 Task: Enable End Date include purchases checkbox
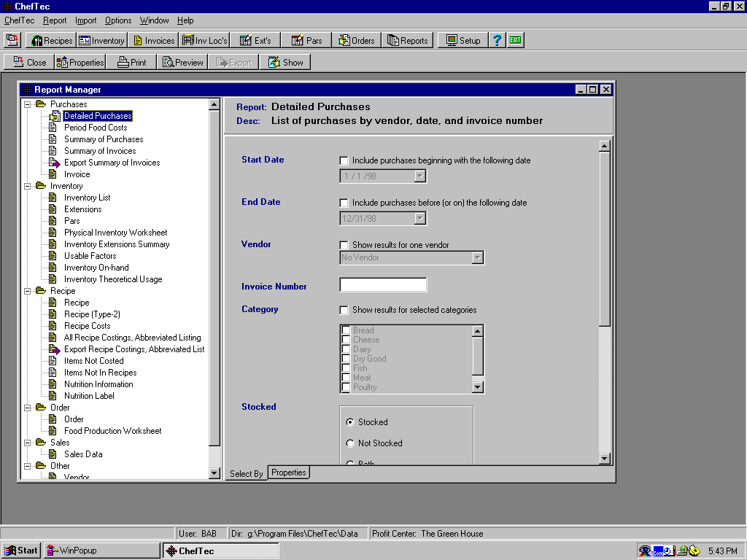click(x=344, y=203)
